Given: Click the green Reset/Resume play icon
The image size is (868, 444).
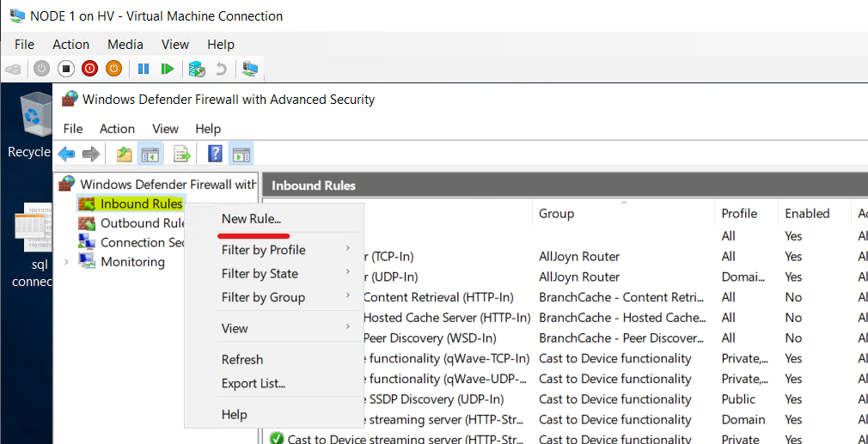Looking at the screenshot, I should [168, 69].
